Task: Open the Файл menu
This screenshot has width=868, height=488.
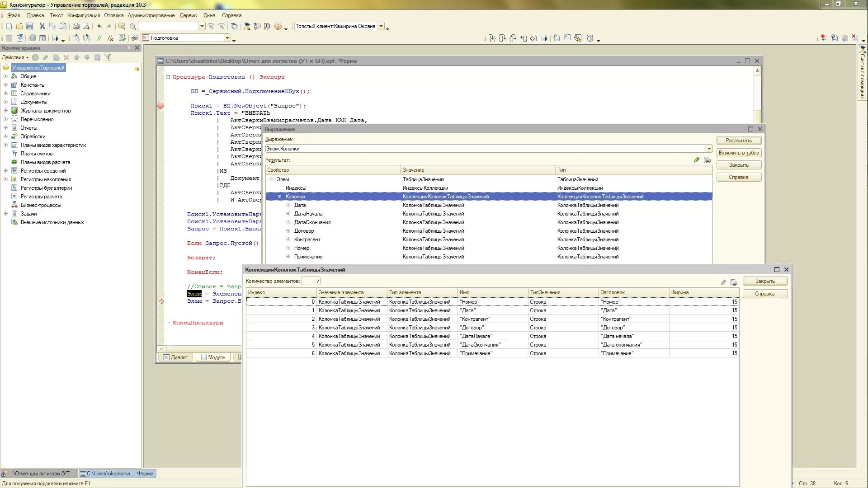Action: click(14, 15)
